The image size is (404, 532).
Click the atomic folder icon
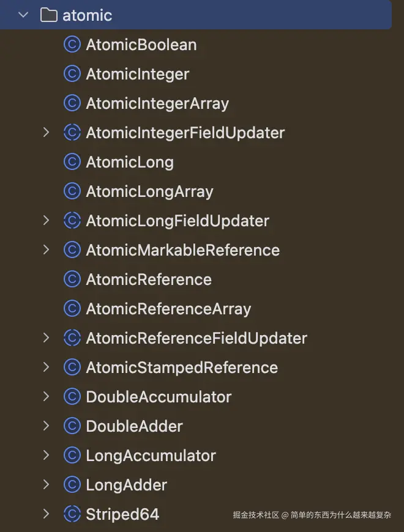[x=49, y=15]
